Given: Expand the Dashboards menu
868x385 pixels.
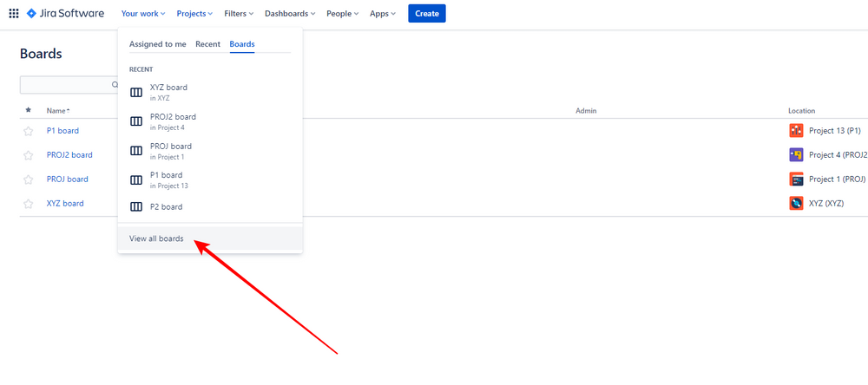Looking at the screenshot, I should pos(290,14).
